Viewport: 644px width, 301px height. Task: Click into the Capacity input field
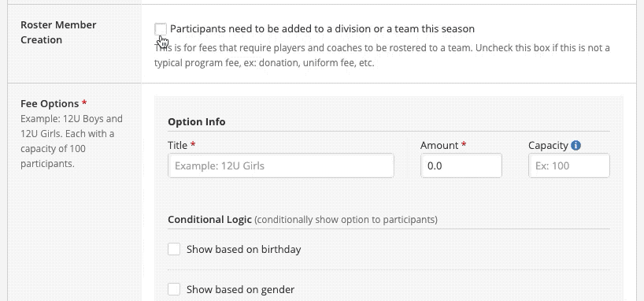pyautogui.click(x=569, y=165)
